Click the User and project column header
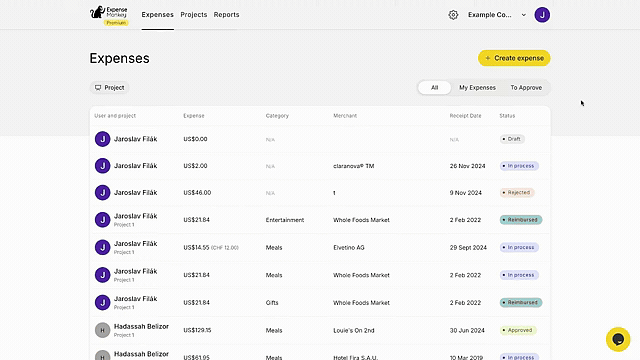The width and height of the screenshot is (640, 360). [x=115, y=116]
